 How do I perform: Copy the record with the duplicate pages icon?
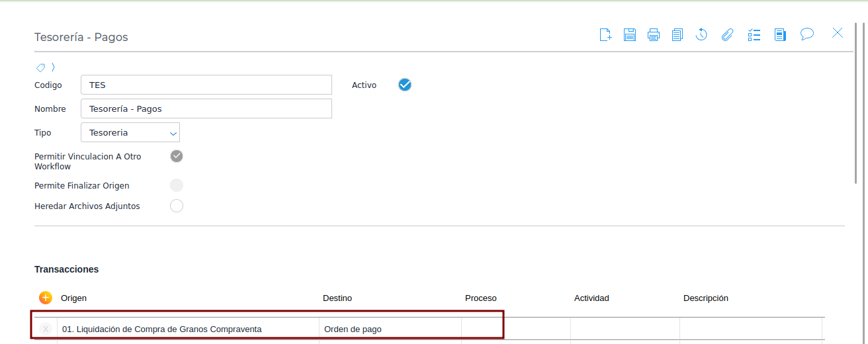point(677,34)
